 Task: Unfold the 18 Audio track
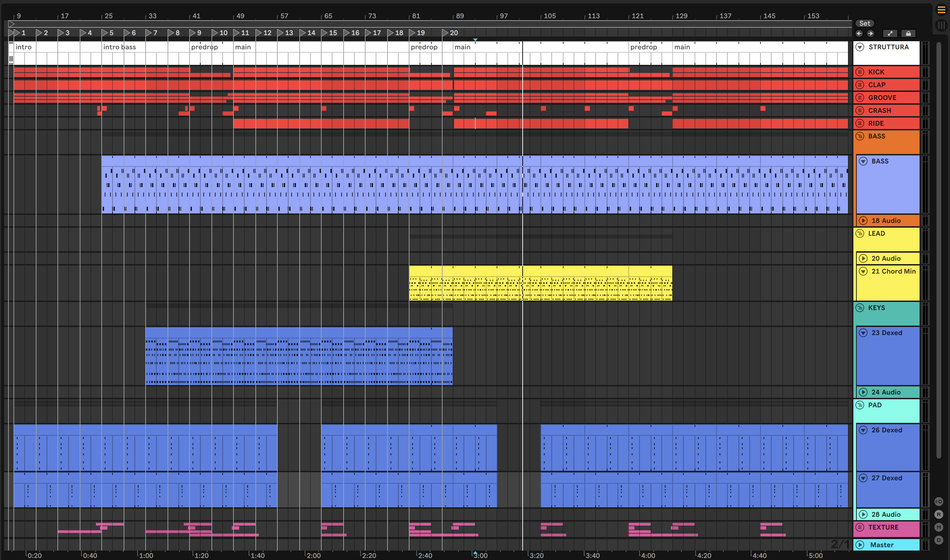tap(863, 221)
